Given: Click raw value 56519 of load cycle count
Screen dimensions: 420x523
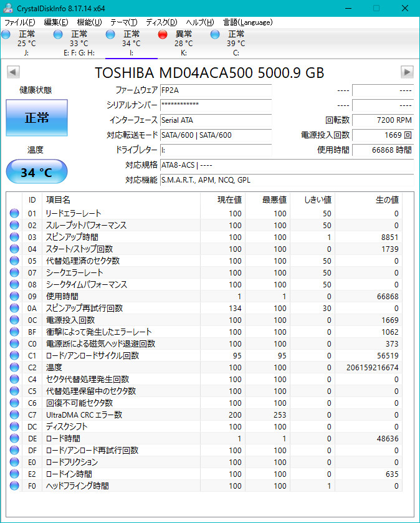Looking at the screenshot, I should [388, 355].
